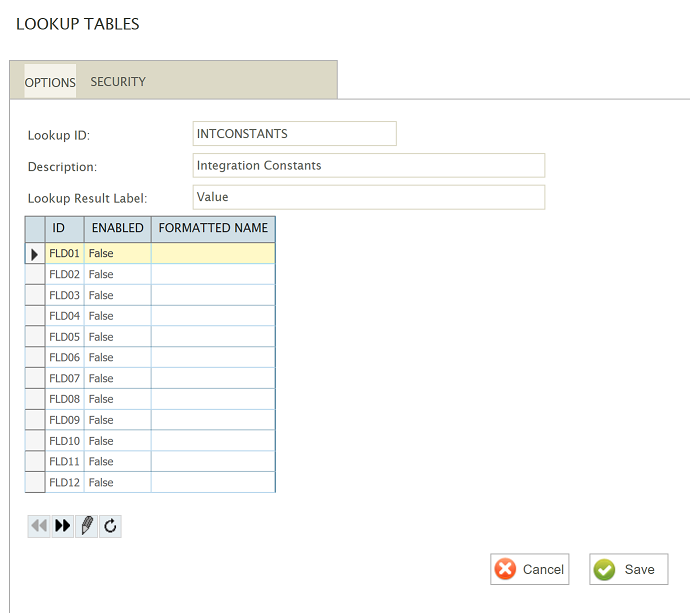
Task: Click the FORMATTED NAME column header
Action: 213,228
